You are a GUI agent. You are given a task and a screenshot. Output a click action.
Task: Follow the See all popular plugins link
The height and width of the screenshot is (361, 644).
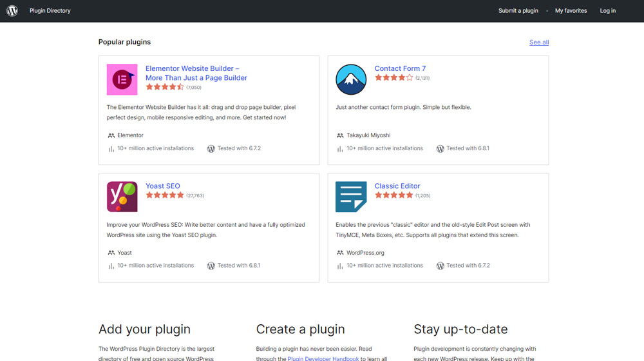click(x=539, y=43)
